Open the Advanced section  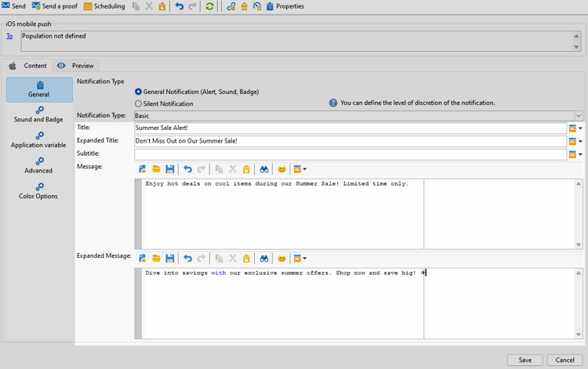coord(38,165)
